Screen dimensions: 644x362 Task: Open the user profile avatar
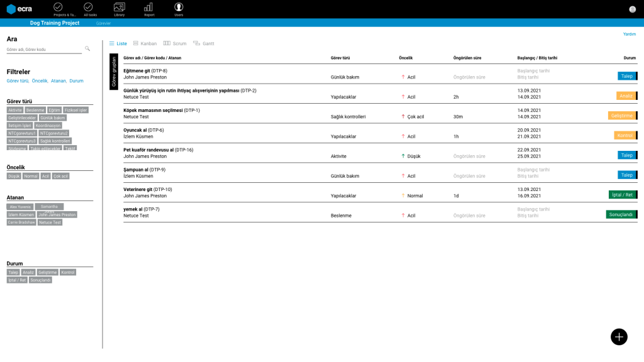[632, 9]
